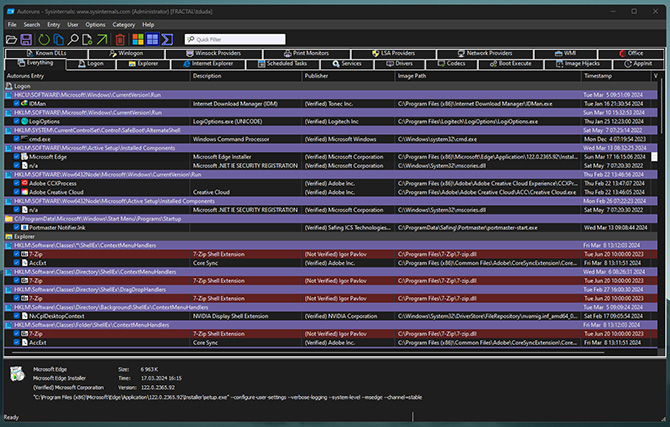
Task: Click the IDMan entry's program icon
Action: click(x=24, y=103)
